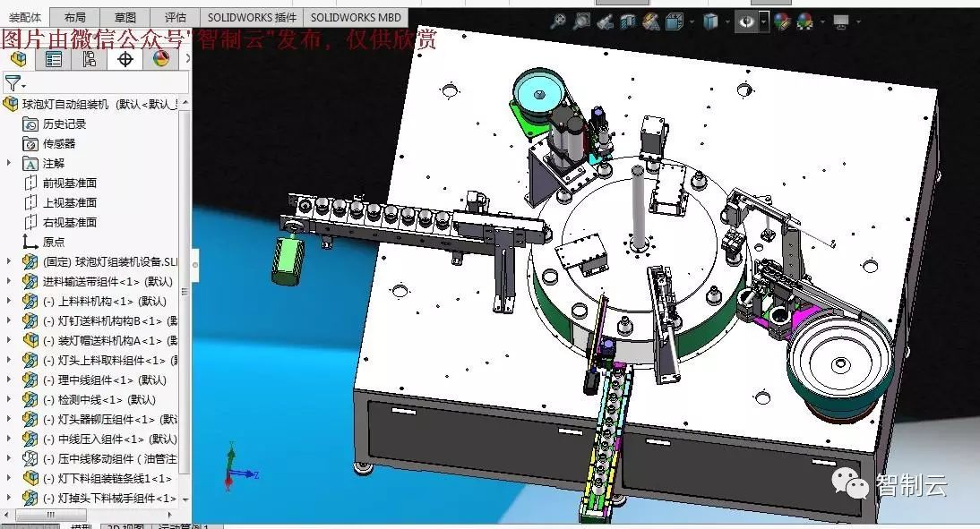Select 理中线组件<1> component
Viewport: 980px width, 529px height.
95,380
